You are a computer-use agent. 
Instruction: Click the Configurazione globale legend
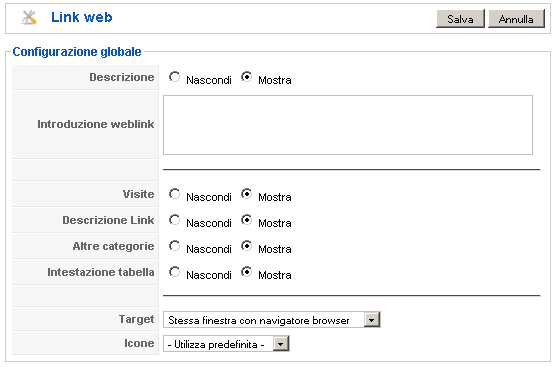77,52
